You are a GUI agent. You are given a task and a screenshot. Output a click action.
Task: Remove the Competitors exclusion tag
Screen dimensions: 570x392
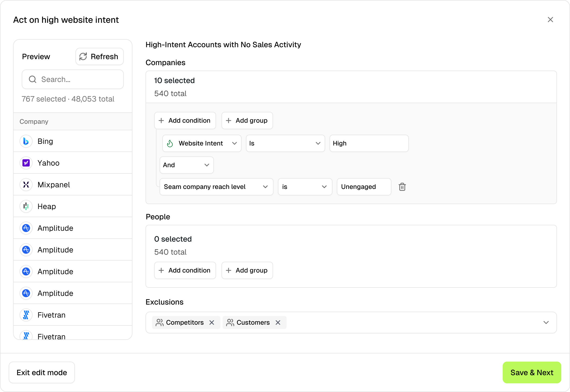tap(212, 323)
